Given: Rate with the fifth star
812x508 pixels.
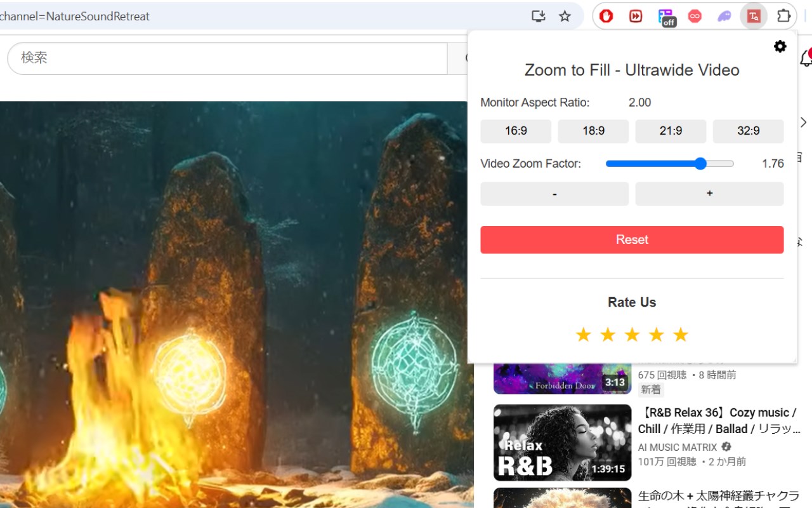Looking at the screenshot, I should [x=681, y=335].
